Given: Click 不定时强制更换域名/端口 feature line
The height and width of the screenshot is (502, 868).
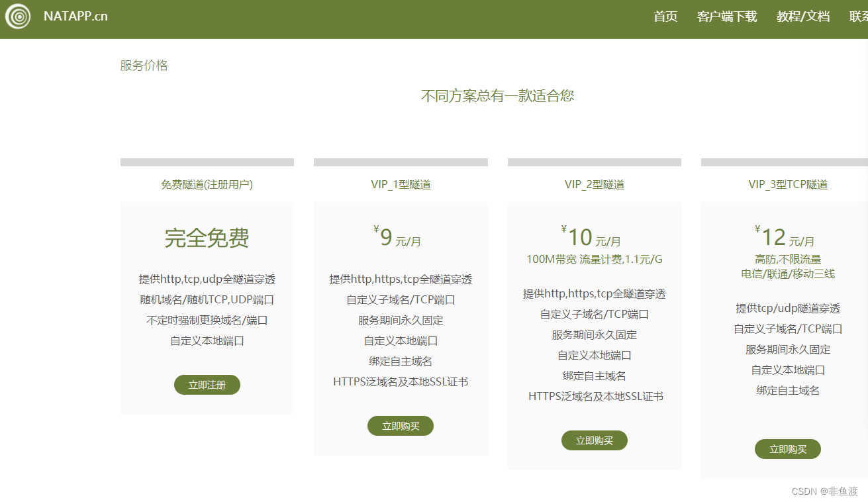Looking at the screenshot, I should click(x=207, y=321).
